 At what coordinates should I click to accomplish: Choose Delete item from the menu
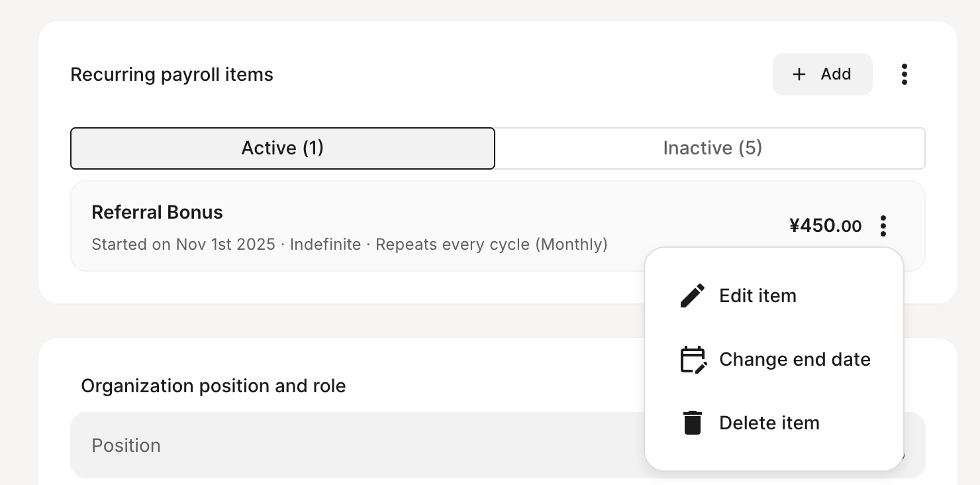[x=769, y=423]
